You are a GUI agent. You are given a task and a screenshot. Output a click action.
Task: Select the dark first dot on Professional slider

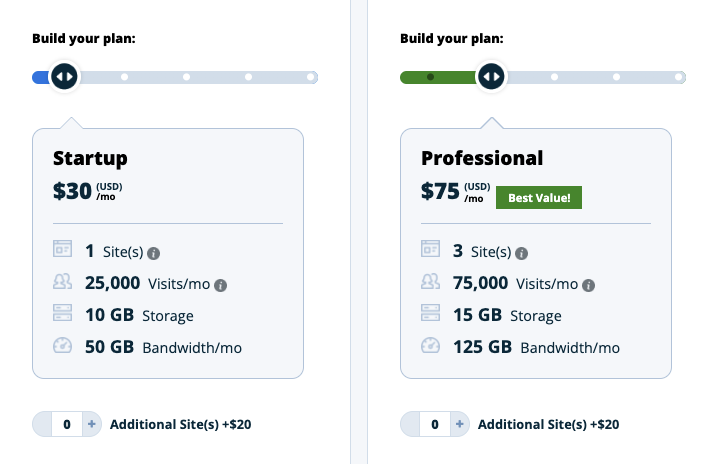pos(430,77)
